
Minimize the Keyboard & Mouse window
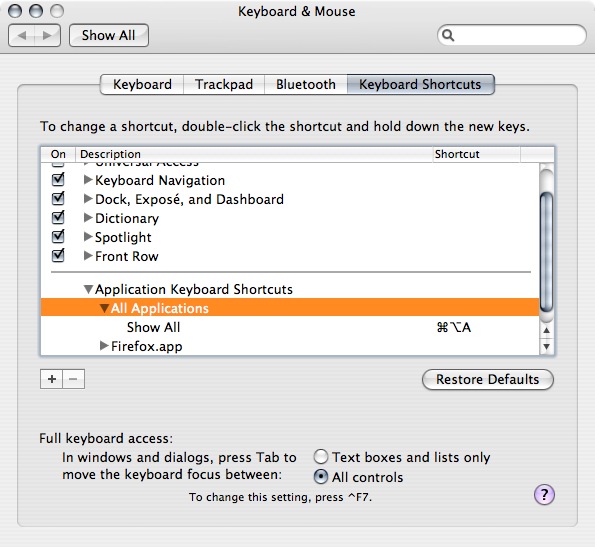[x=36, y=11]
